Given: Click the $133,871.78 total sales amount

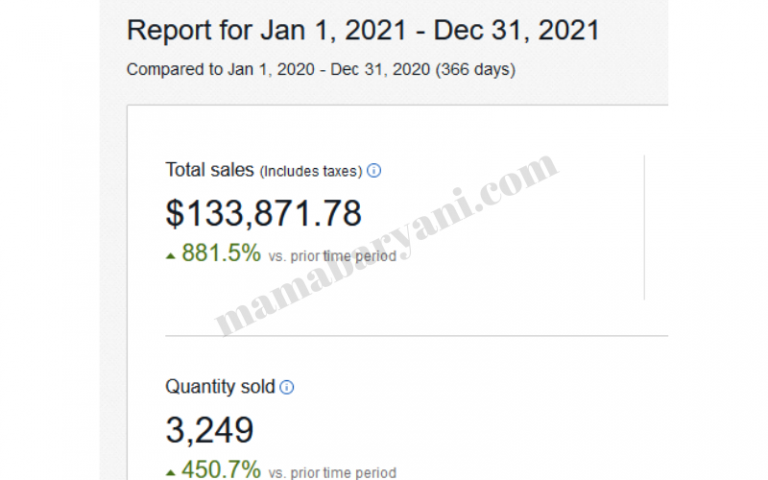Looking at the screenshot, I should click(x=263, y=213).
